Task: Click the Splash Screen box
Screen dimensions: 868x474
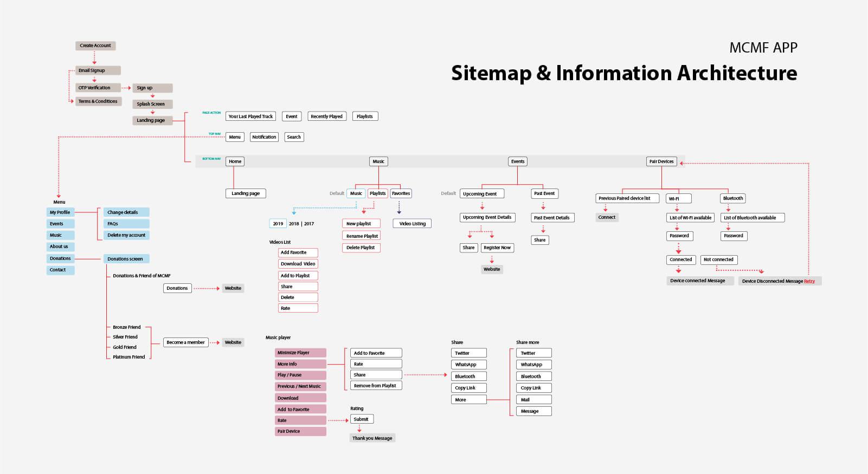Action: pyautogui.click(x=152, y=104)
